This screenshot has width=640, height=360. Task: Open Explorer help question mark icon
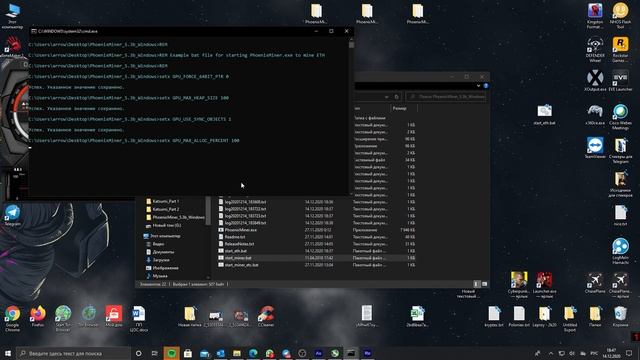click(x=486, y=86)
